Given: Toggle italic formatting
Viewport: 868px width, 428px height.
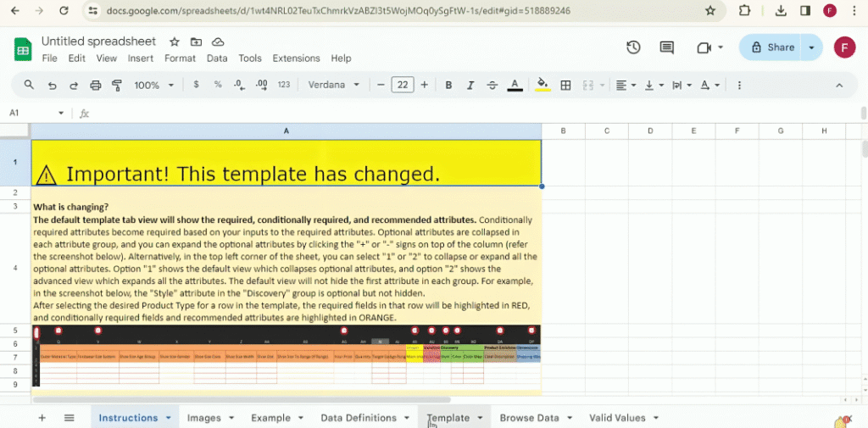Looking at the screenshot, I should 470,85.
